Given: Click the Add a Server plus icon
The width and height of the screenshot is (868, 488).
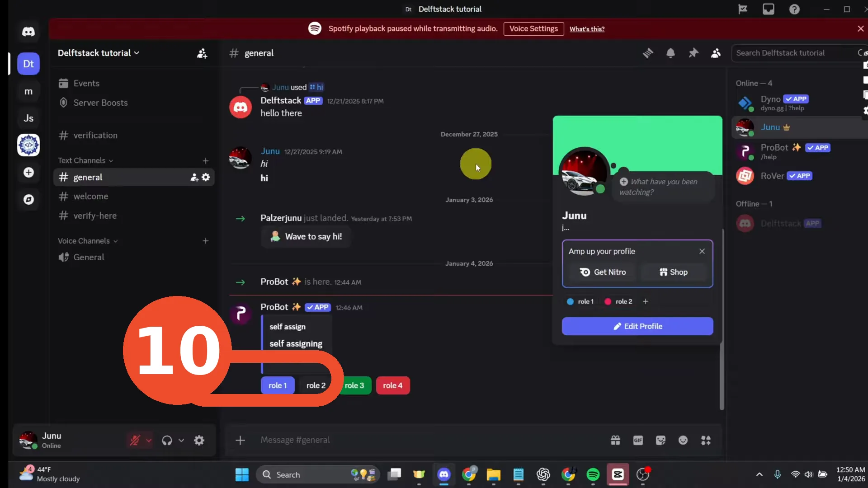Looking at the screenshot, I should 28,173.
